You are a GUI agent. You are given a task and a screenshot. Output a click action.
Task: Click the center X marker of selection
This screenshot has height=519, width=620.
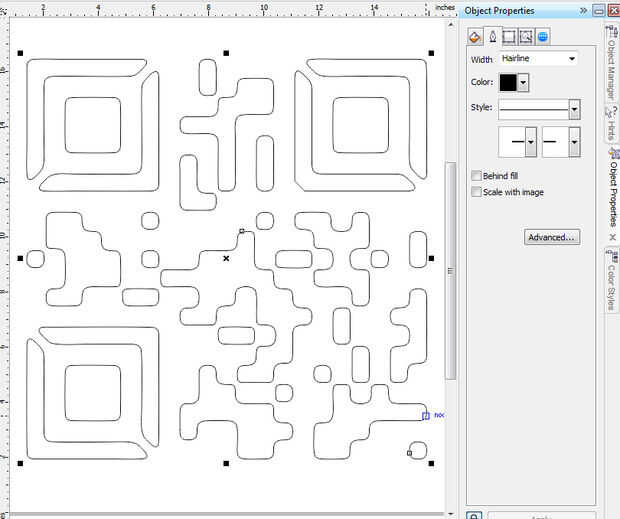[x=226, y=258]
